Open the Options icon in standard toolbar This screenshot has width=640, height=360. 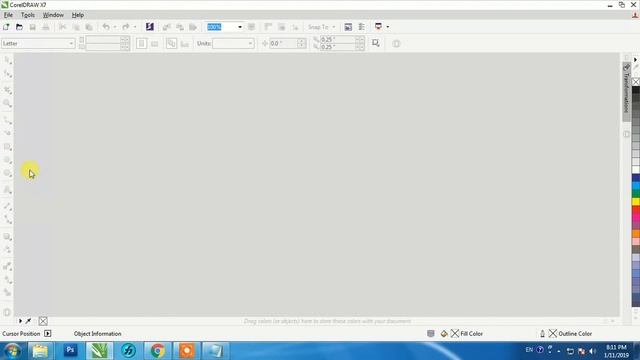pyautogui.click(x=362, y=27)
